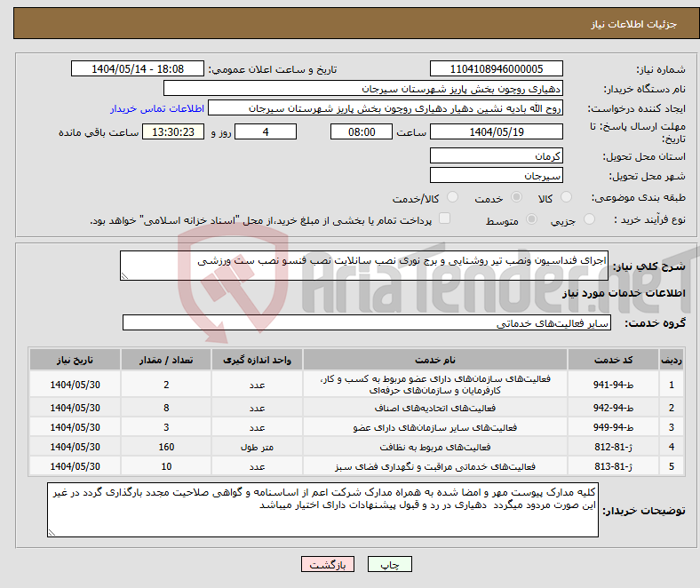Click the resize handle of description box

click(124, 276)
